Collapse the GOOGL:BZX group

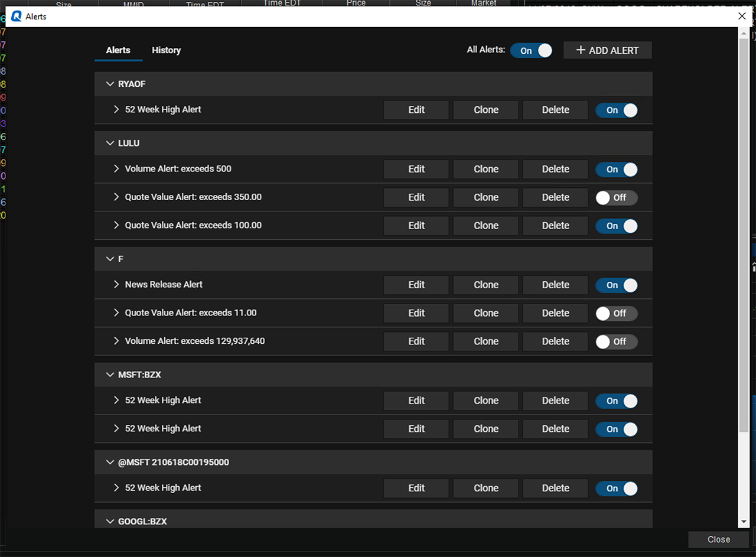point(110,521)
